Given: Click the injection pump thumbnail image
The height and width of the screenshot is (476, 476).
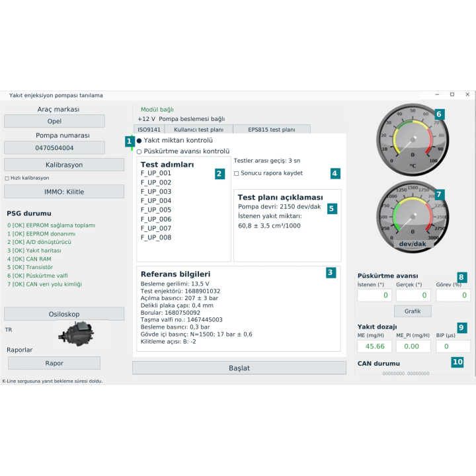Looking at the screenshot, I should coord(76,334).
